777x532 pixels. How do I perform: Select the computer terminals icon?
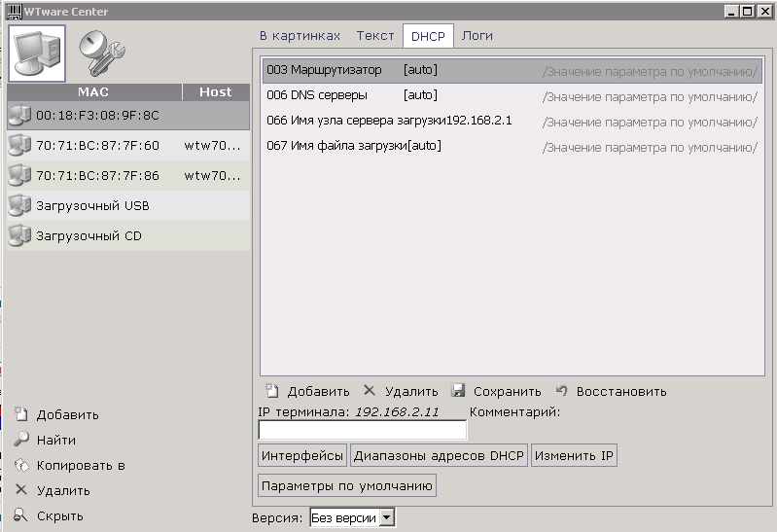(37, 53)
